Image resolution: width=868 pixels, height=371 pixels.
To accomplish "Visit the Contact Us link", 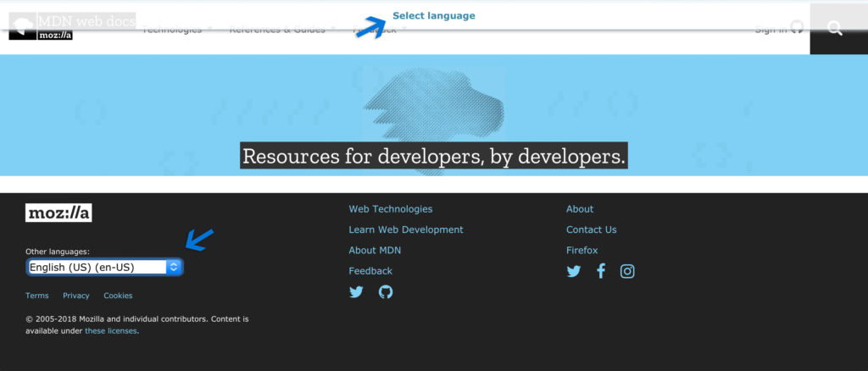I will 591,230.
